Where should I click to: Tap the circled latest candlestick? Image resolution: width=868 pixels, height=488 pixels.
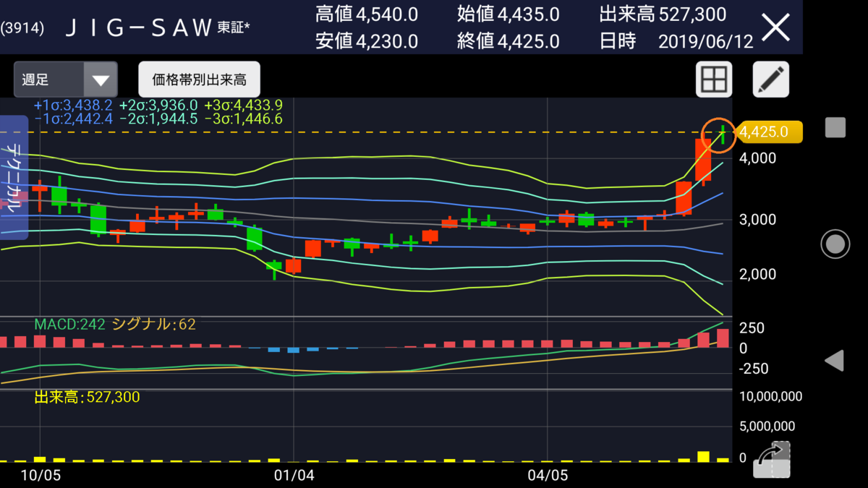pyautogui.click(x=720, y=135)
